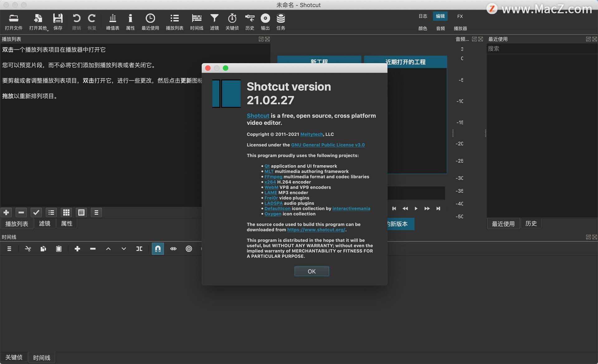The image size is (598, 364).
Task: Switch to the 音频 layout
Action: point(440,28)
